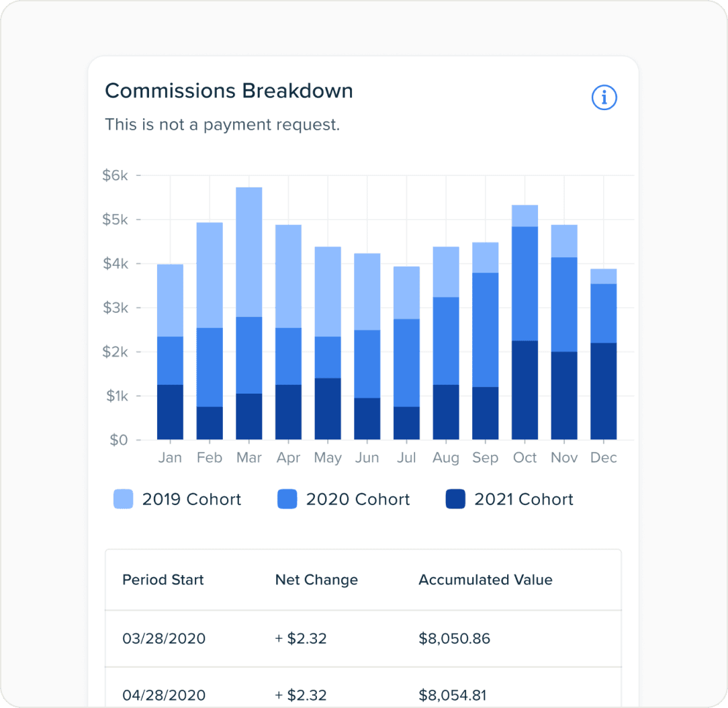Select the $8,050.86 accumulated value cell
Image resolution: width=728 pixels, height=708 pixels.
[x=455, y=638]
